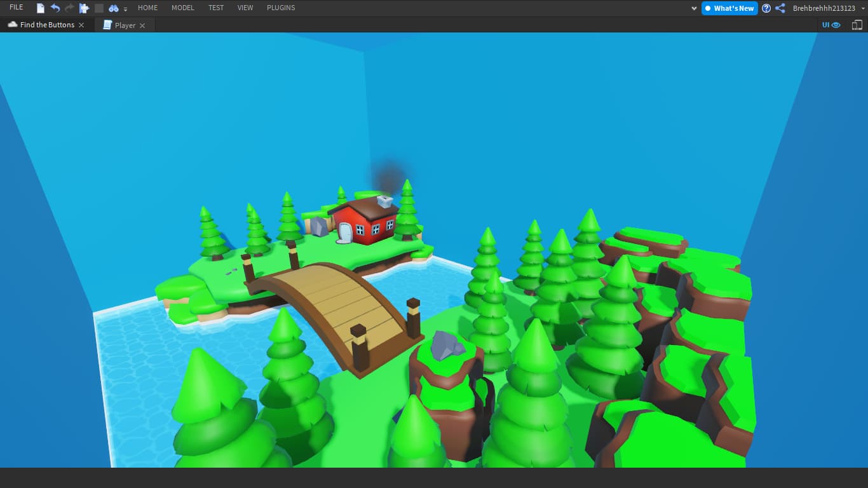Undo the last action with the arrow
Screen dimensions: 868x488
[x=55, y=8]
